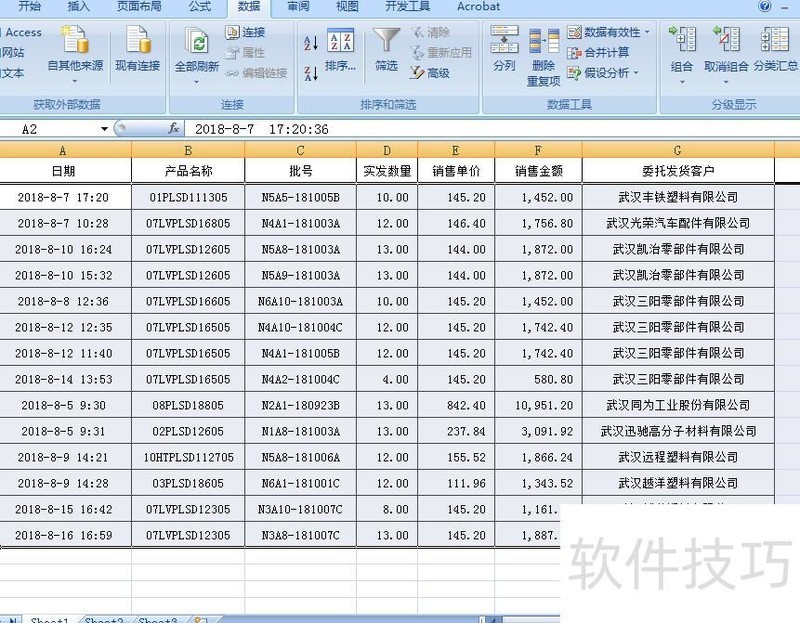Expand the 组合 dropdown arrow
The height and width of the screenshot is (623, 800).
coord(682,82)
